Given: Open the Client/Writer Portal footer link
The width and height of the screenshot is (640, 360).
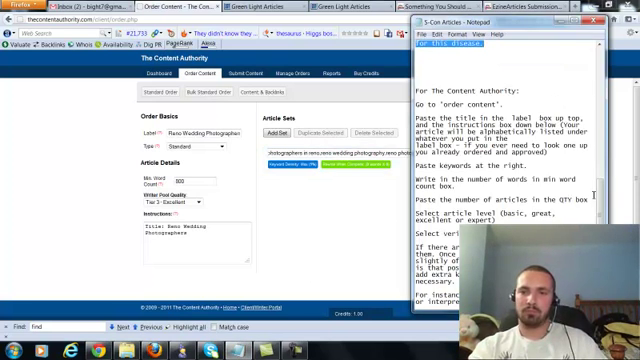Looking at the screenshot, I should pos(261,307).
